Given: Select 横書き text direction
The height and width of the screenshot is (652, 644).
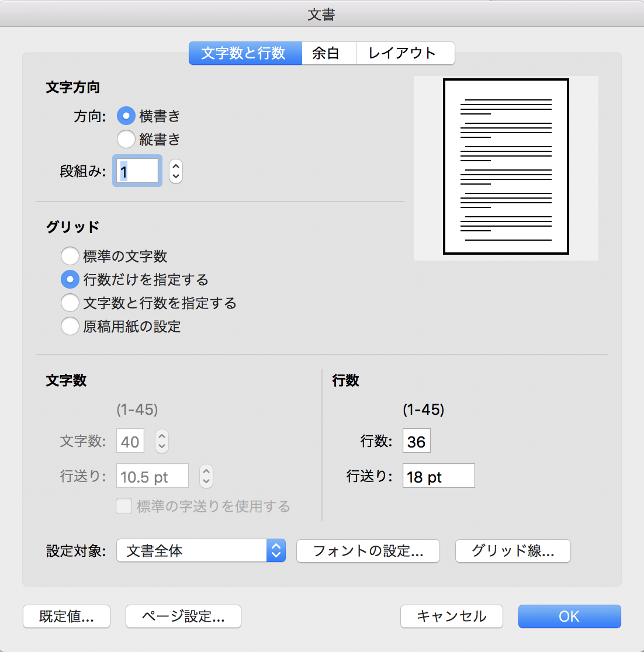Looking at the screenshot, I should tap(126, 116).
